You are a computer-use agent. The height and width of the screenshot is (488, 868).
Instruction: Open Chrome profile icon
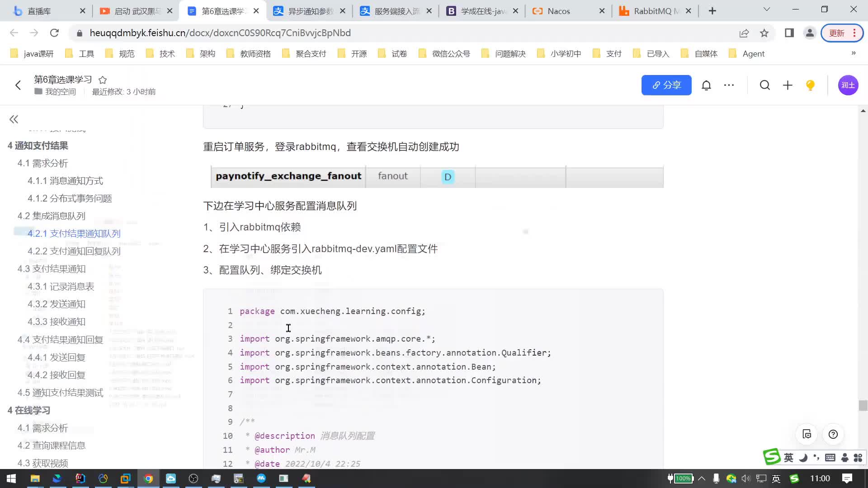tap(810, 33)
